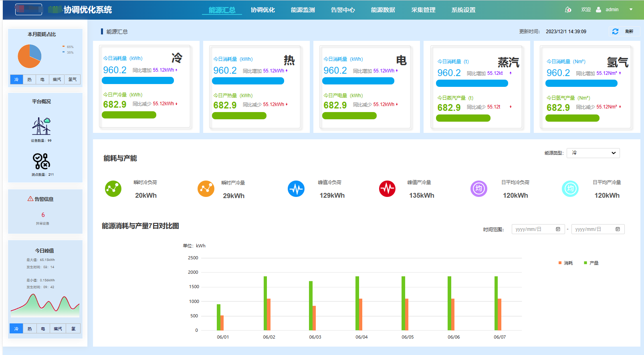Click the blue consumption bar in 氢气 card
This screenshot has width=644, height=355.
(581, 83)
